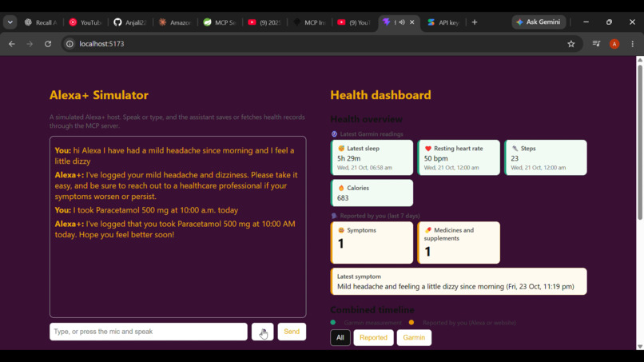Click Alexa's headache logged reply
Image resolution: width=644 pixels, height=362 pixels.
[177, 185]
